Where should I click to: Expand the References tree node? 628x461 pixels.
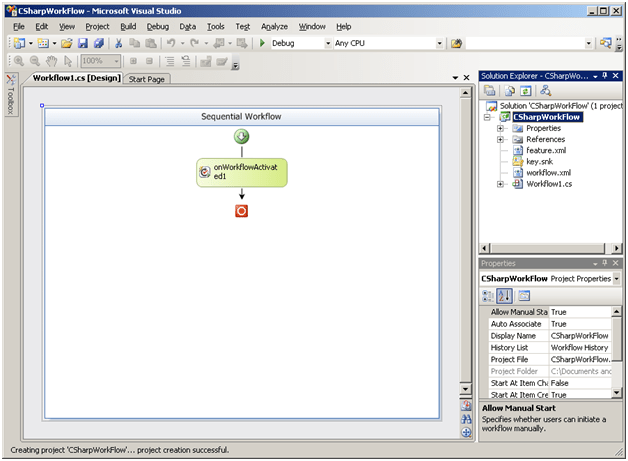(501, 140)
